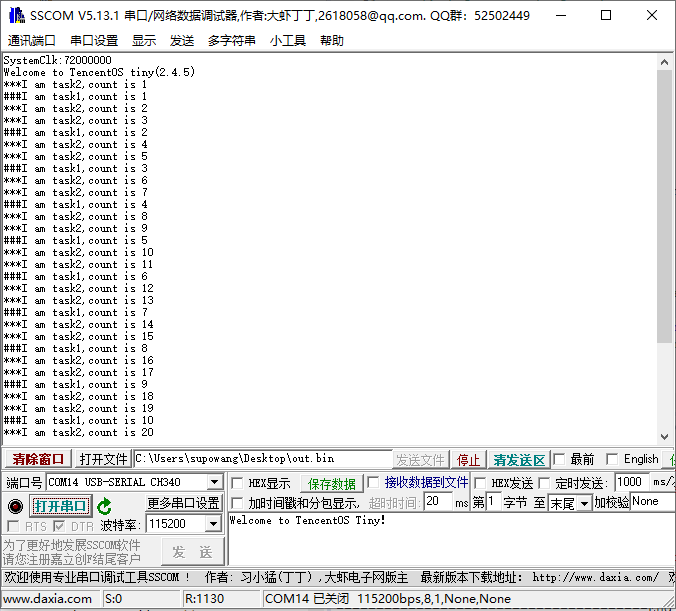
Task: Click the 发送 send button
Action: [x=192, y=552]
